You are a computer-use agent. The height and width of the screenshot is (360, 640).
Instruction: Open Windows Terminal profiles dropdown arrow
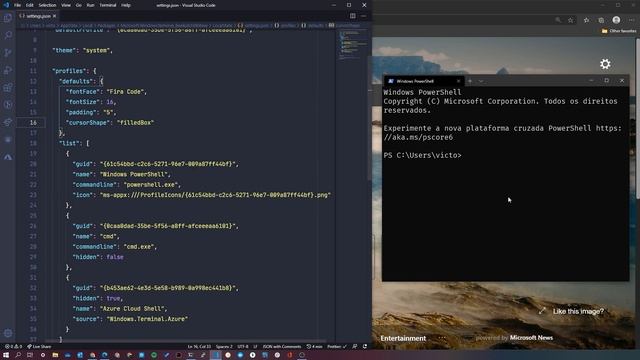tap(481, 81)
